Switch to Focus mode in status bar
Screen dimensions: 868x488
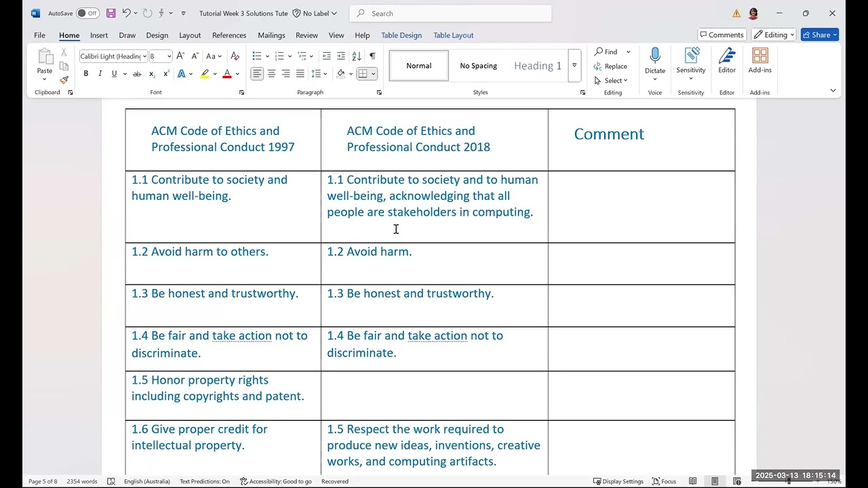click(664, 481)
